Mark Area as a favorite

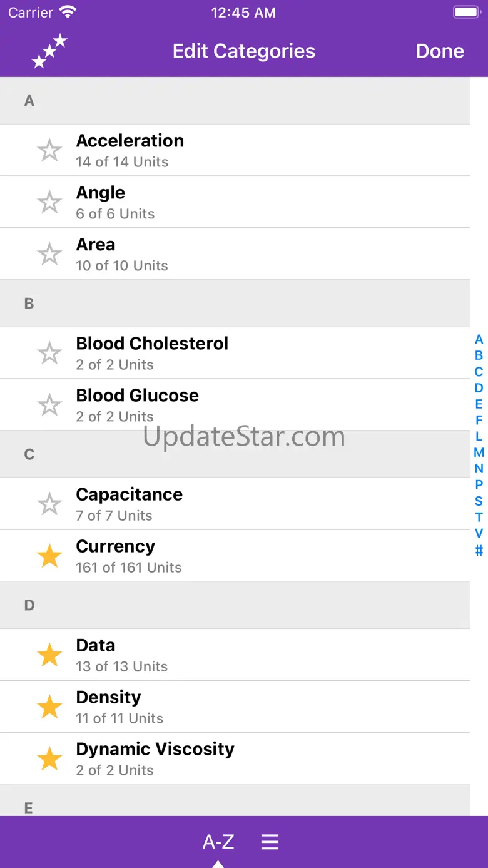(49, 255)
